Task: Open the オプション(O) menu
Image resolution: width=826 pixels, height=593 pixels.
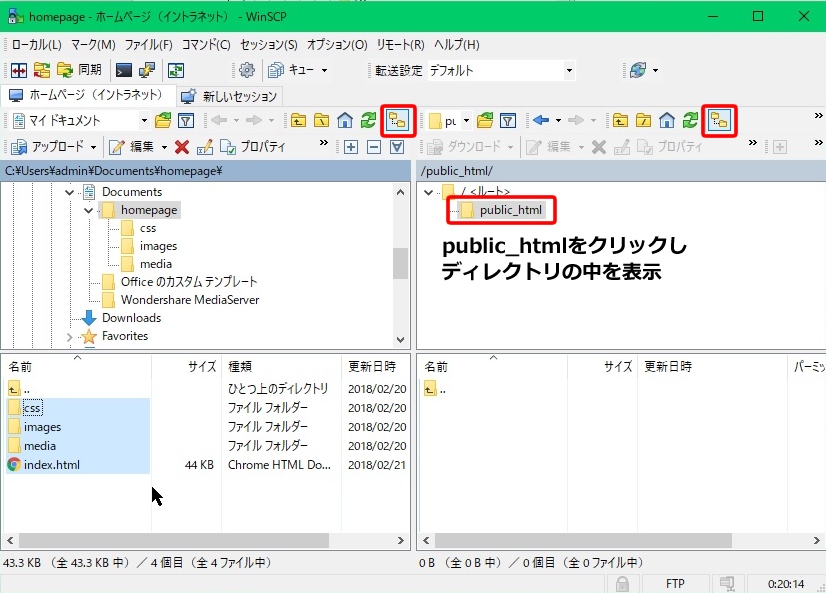Action: pos(337,45)
